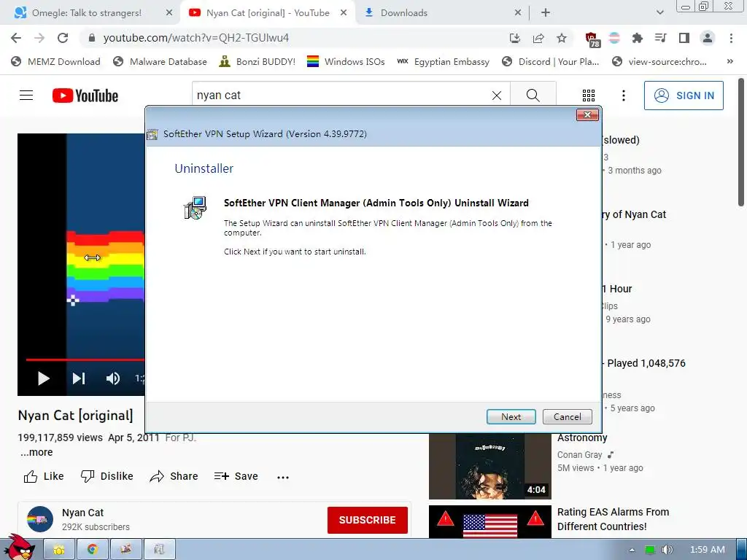Close the Omegle tab
This screenshot has width=747, height=560.
pos(169,13)
